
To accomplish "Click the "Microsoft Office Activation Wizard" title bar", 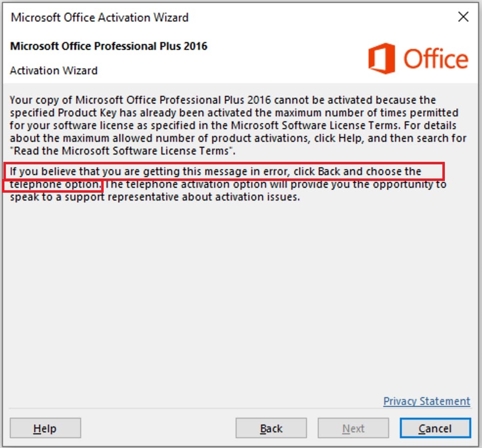I will [x=100, y=17].
